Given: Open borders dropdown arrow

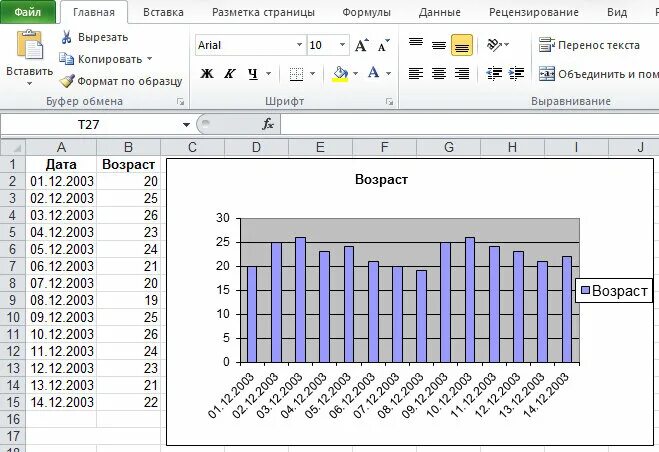Looking at the screenshot, I should click(x=312, y=74).
